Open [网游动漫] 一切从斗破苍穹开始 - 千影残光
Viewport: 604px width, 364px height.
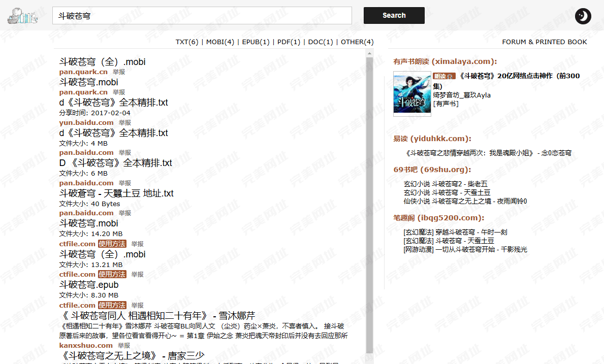click(x=465, y=249)
